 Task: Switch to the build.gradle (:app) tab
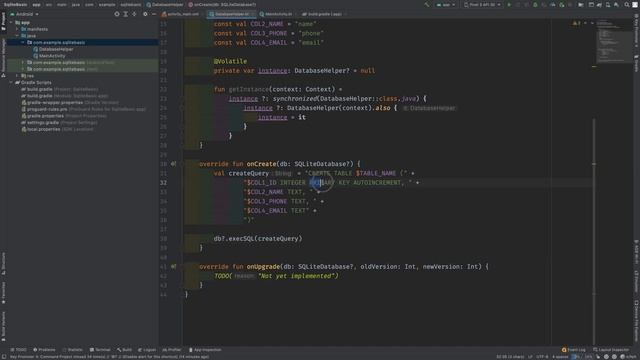click(x=324, y=14)
